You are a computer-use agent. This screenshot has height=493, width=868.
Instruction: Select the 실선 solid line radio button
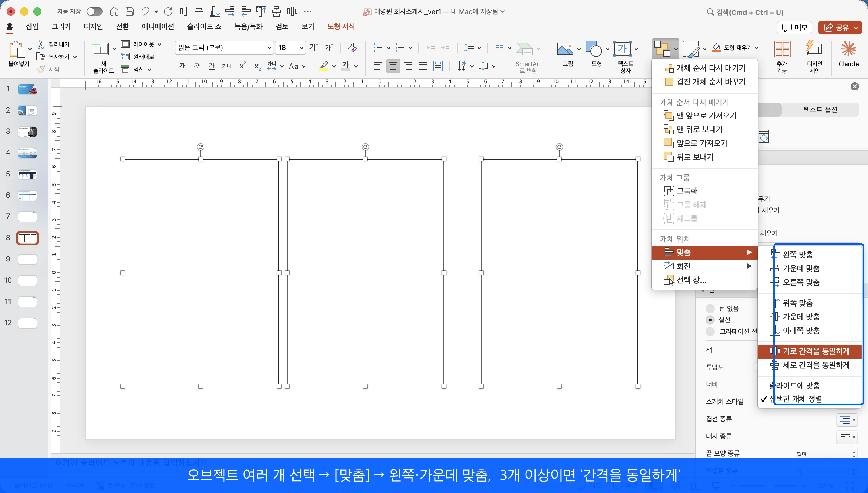(710, 320)
